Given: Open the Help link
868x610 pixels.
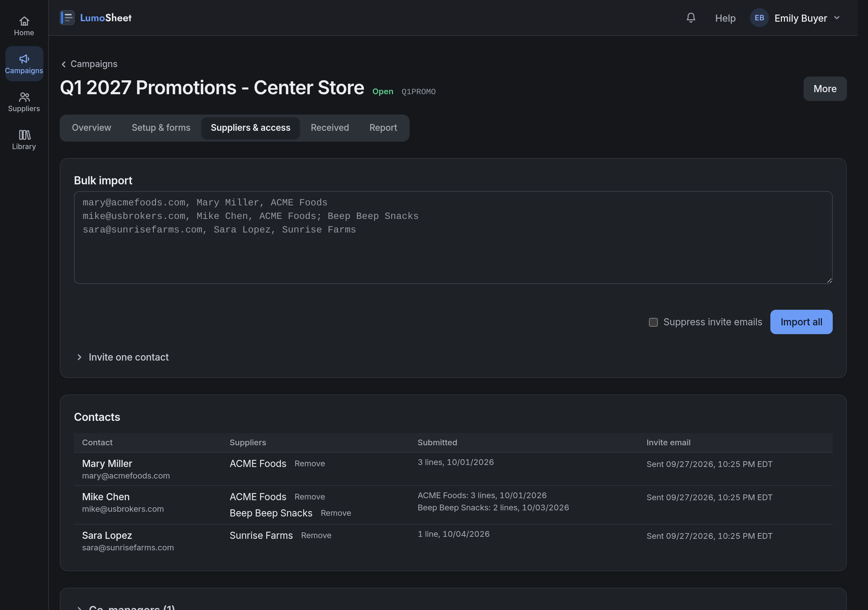Looking at the screenshot, I should click(x=725, y=18).
